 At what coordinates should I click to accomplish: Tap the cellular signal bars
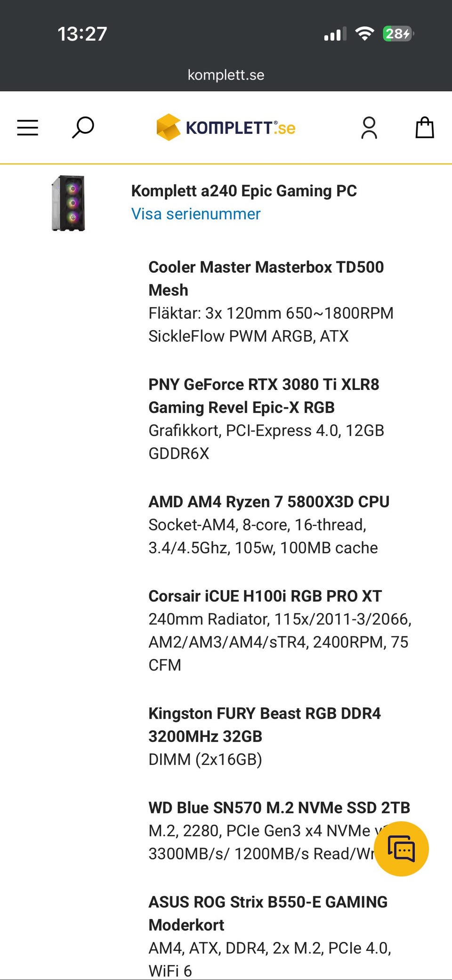[x=335, y=34]
